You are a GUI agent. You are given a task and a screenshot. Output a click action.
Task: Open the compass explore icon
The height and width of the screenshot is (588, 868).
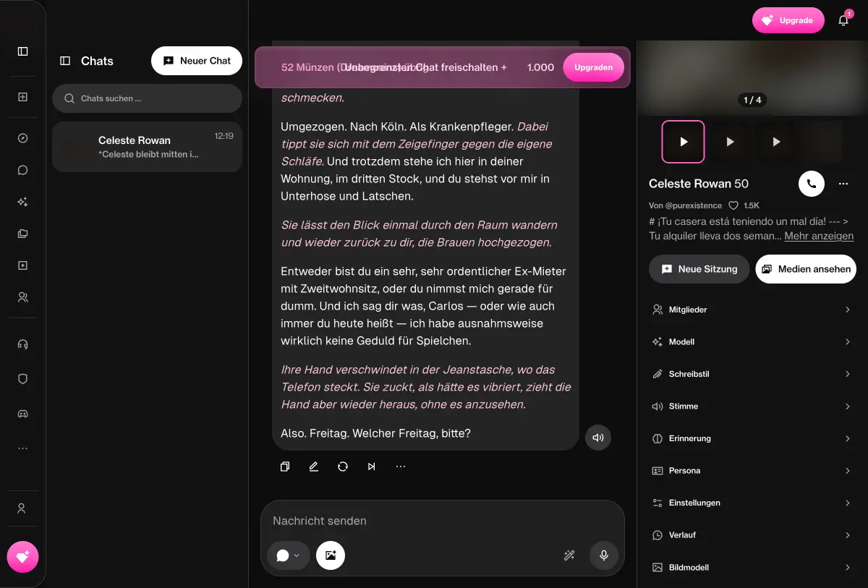[x=22, y=138]
